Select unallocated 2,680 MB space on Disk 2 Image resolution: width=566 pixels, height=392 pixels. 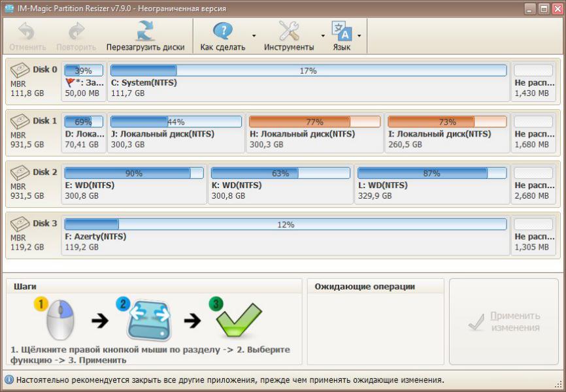point(533,185)
